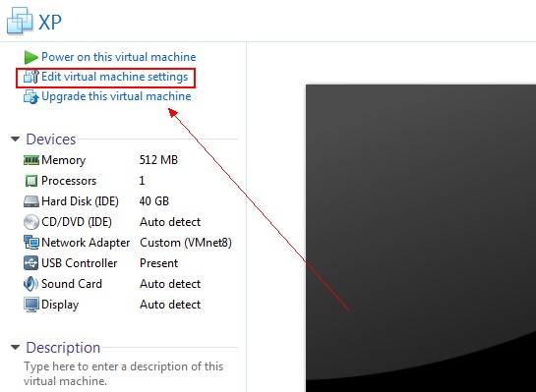Click the processor count value 1
The image size is (536, 392).
coord(142,181)
